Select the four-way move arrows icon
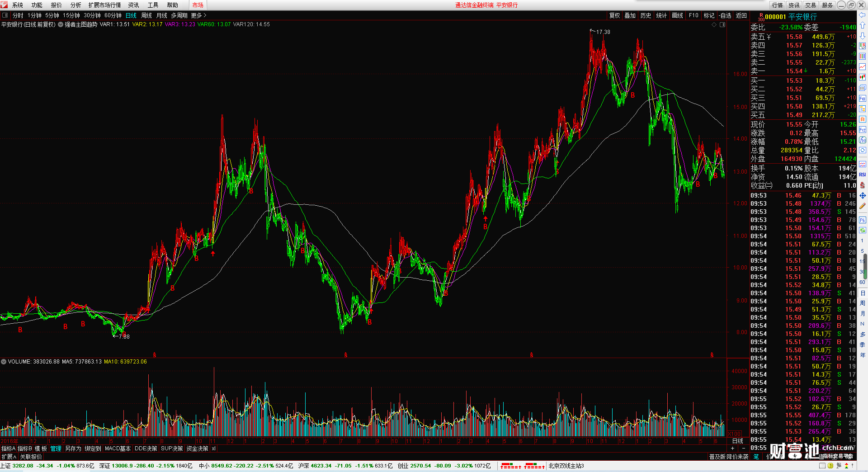 863,195
